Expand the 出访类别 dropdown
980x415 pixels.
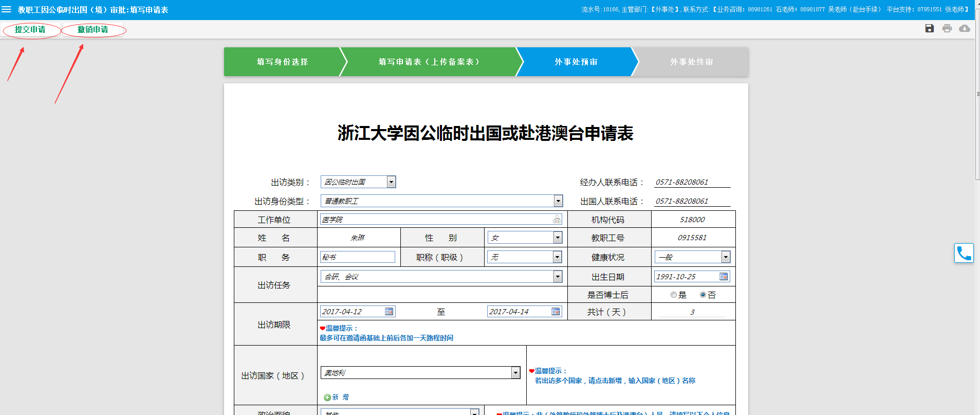391,182
